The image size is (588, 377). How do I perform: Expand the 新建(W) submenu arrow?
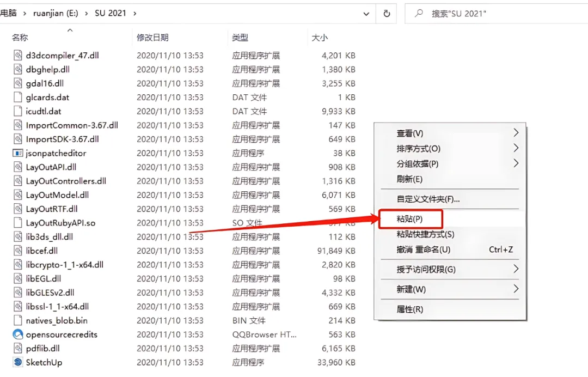516,289
